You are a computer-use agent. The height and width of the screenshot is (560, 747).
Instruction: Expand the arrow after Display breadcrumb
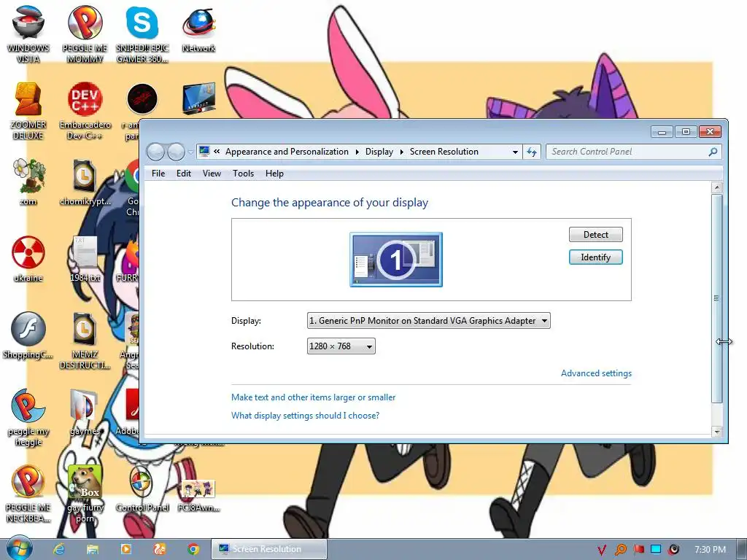click(x=402, y=152)
